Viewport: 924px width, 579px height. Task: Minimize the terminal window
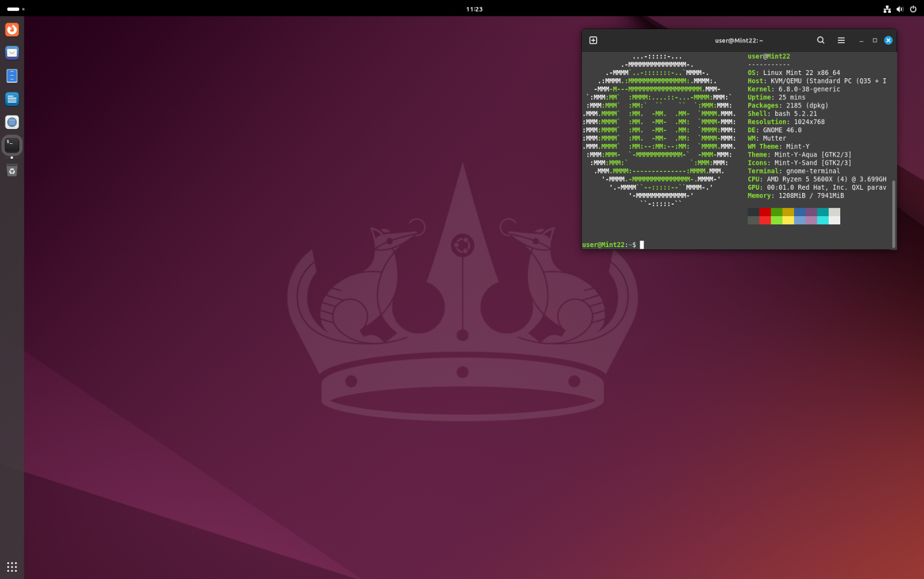861,40
